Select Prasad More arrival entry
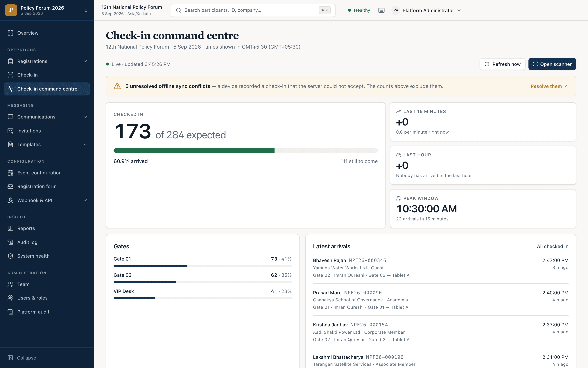This screenshot has height=368, width=588. coord(440,300)
